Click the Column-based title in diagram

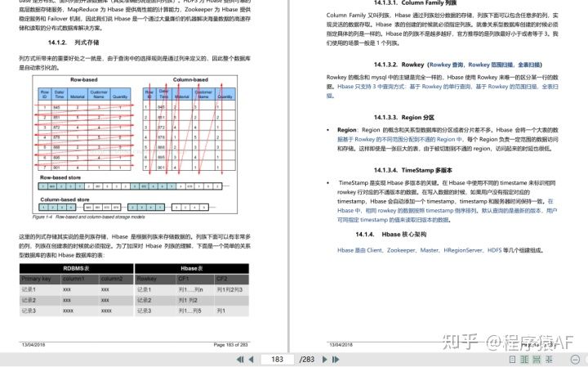pos(190,79)
